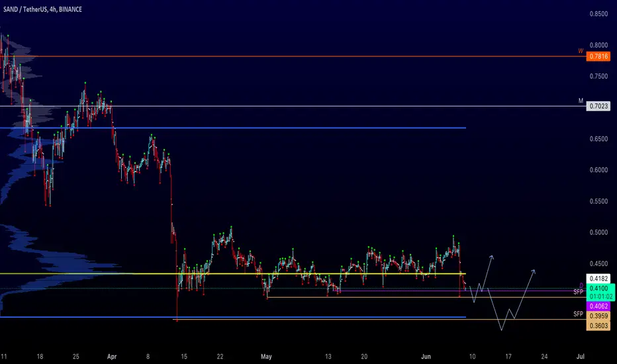Viewport: 617px width, 364px height.
Task: Click the green 0.4100 current price tag
Action: point(598,289)
